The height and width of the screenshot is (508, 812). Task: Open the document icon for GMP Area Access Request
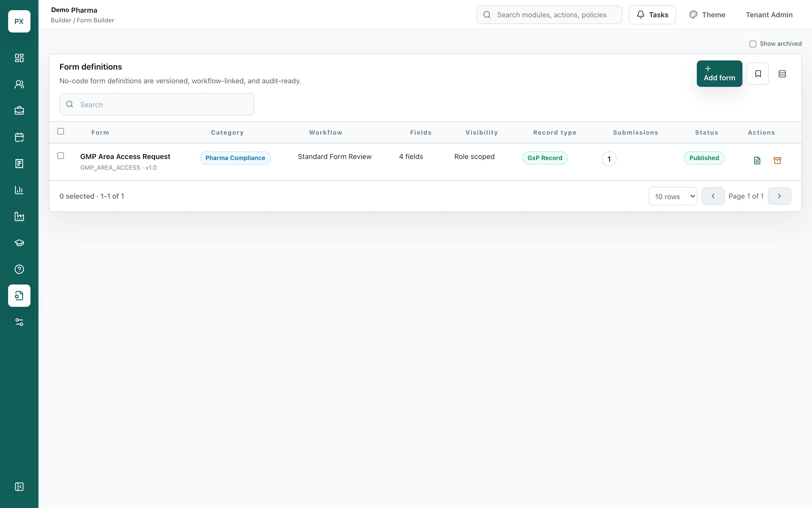point(757,161)
